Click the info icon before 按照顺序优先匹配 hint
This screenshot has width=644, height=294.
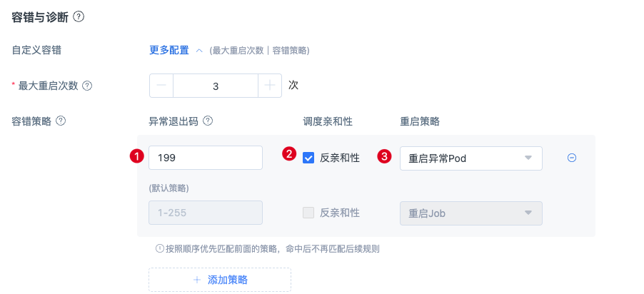[160, 248]
